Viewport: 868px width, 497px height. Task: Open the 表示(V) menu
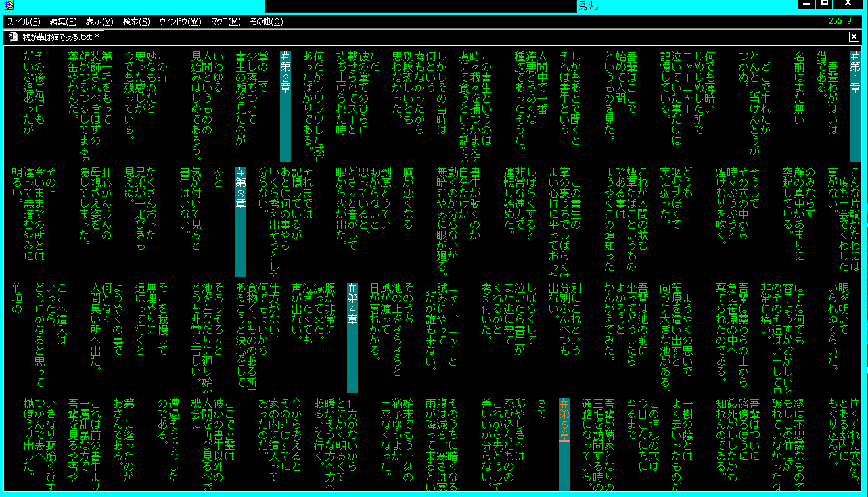tap(99, 22)
